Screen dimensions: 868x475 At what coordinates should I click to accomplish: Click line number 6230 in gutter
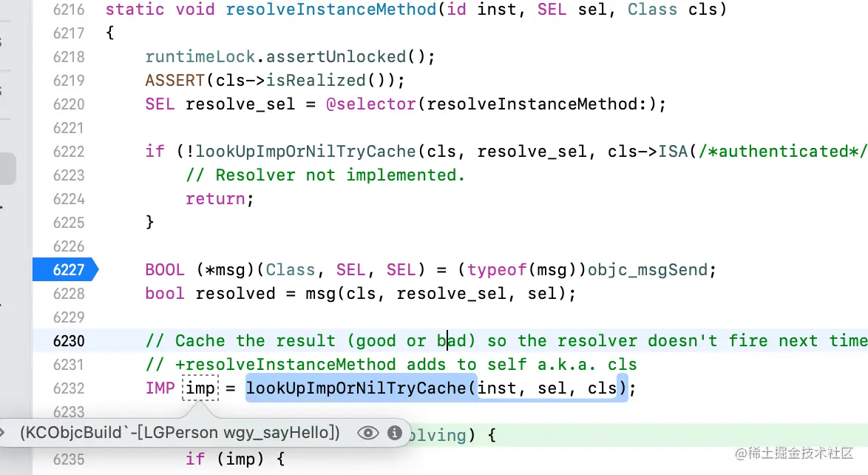(x=69, y=341)
